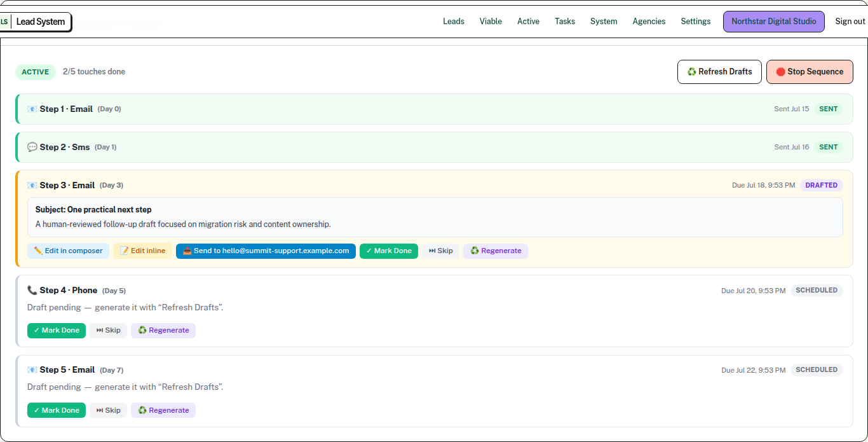Screen dimensions: 868x442
Task: Open the Leads menu item
Action: pyautogui.click(x=454, y=22)
